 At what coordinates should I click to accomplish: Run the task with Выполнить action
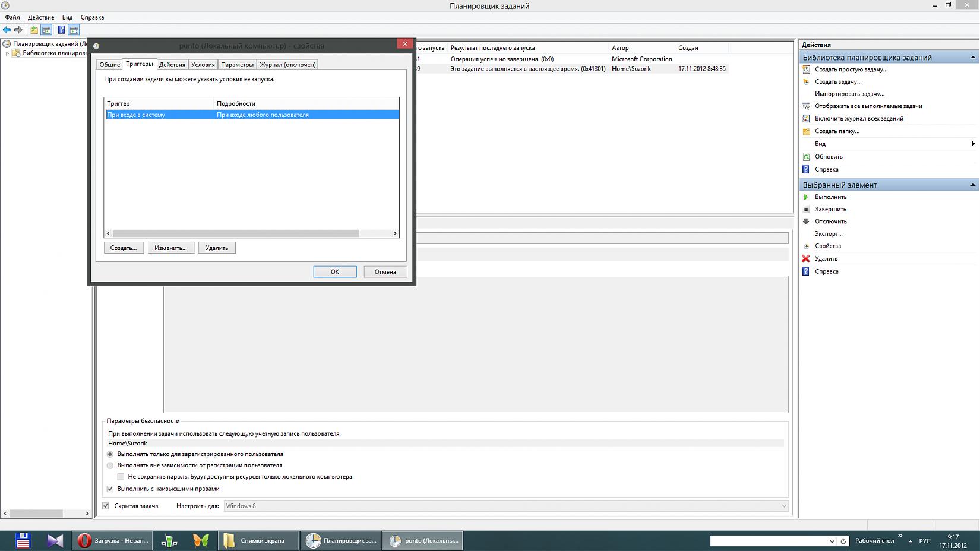831,197
